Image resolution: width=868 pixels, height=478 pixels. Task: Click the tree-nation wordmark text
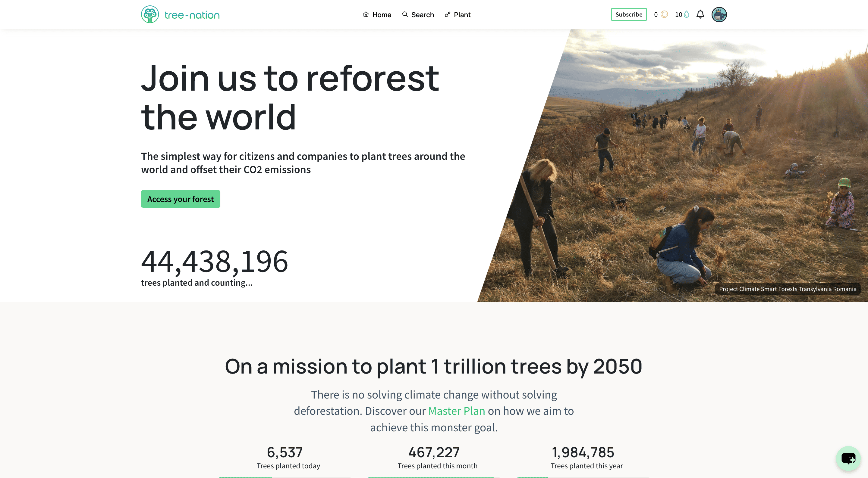tap(192, 15)
